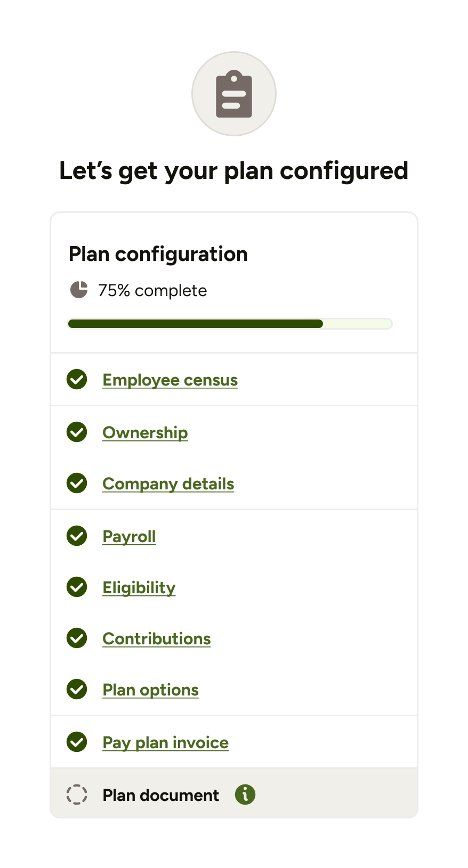Viewport: 468px width, 868px height.
Task: Click the Payroll completed checkmark icon
Action: (77, 536)
